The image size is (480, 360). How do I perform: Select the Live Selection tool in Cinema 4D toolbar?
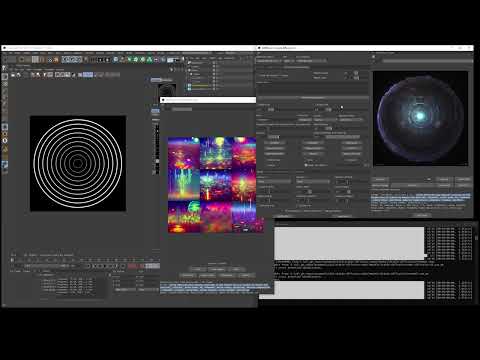(x=22, y=60)
